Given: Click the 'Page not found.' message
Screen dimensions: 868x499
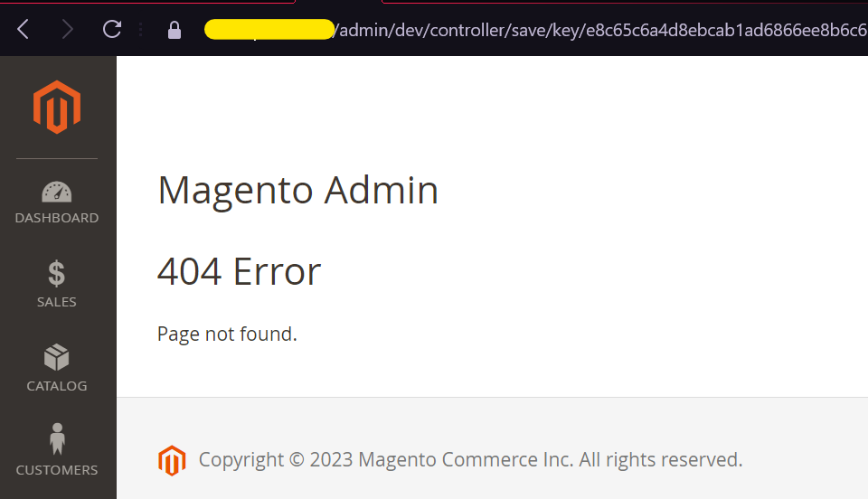Looking at the screenshot, I should pyautogui.click(x=227, y=334).
